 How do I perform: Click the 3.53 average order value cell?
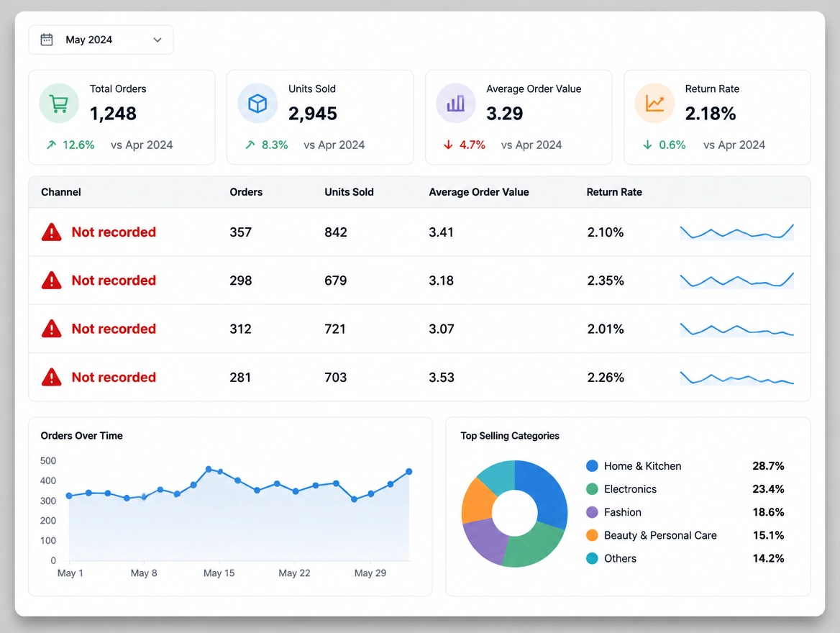point(442,378)
